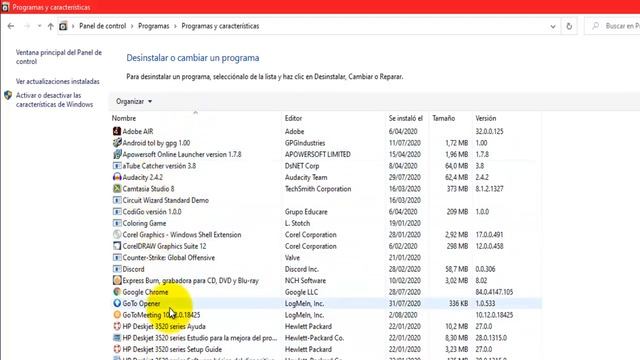Screen dimensions: 640x360
Task: Open the Organizar dropdown menu
Action: click(x=134, y=101)
